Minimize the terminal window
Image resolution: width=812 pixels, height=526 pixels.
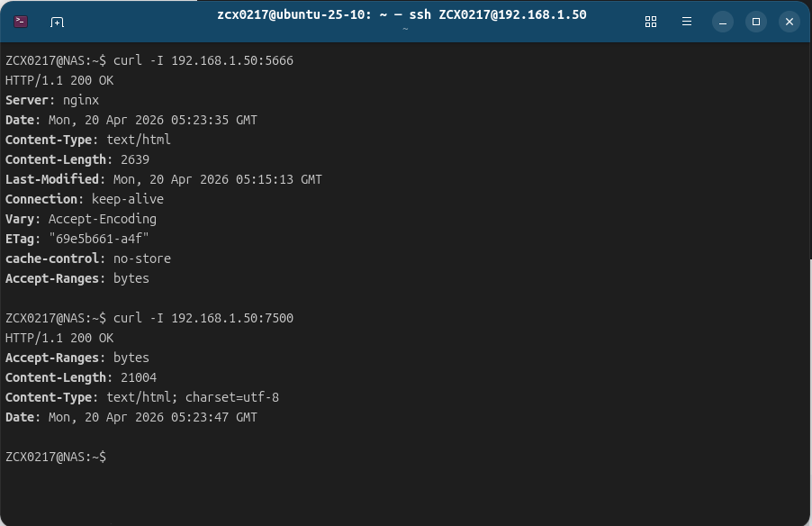click(x=723, y=22)
